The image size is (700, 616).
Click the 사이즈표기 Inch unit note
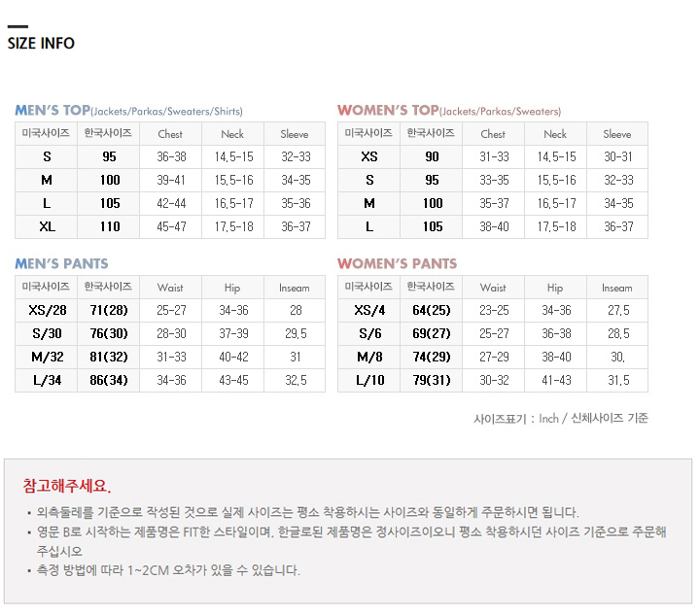560,419
